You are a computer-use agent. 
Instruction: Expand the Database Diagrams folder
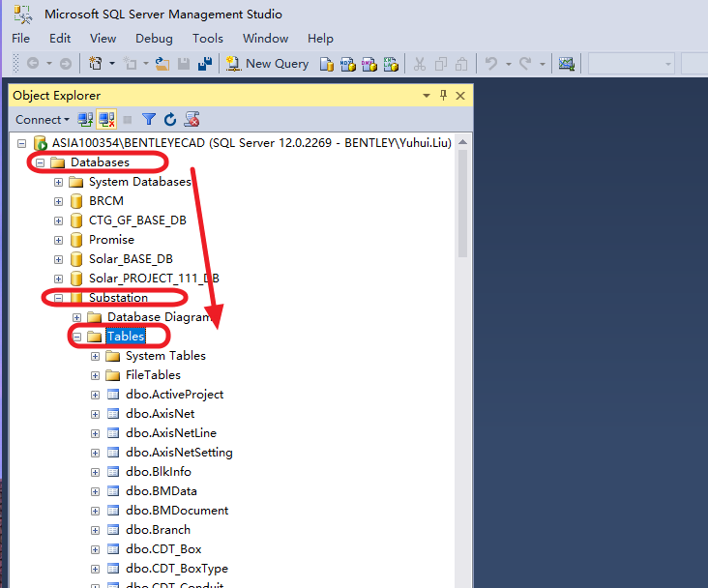coord(76,317)
